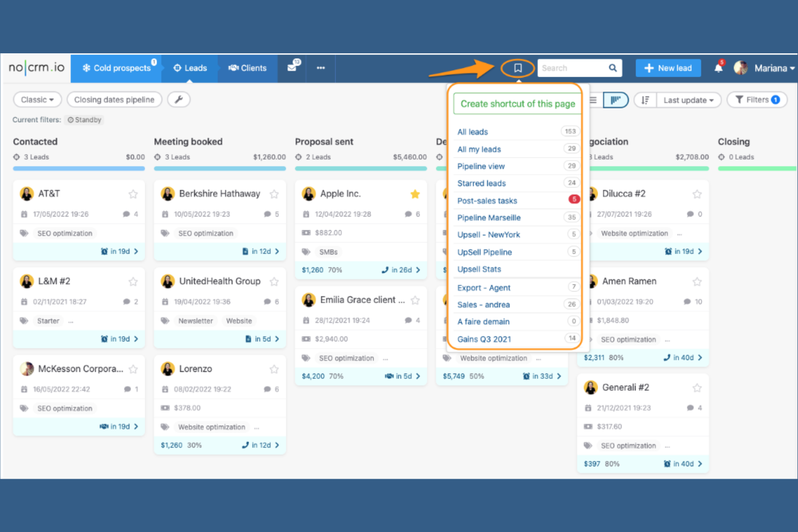Open the email inbox icon

point(292,68)
